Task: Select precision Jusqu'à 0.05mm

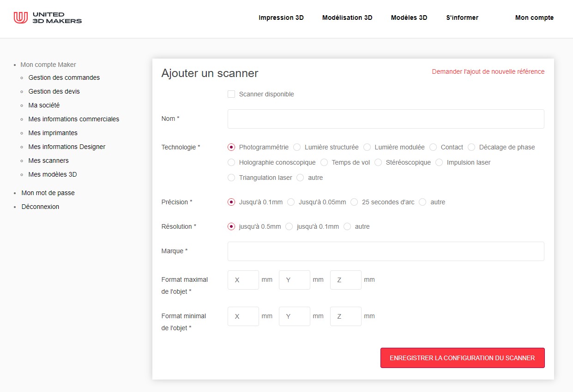Action: [x=291, y=202]
